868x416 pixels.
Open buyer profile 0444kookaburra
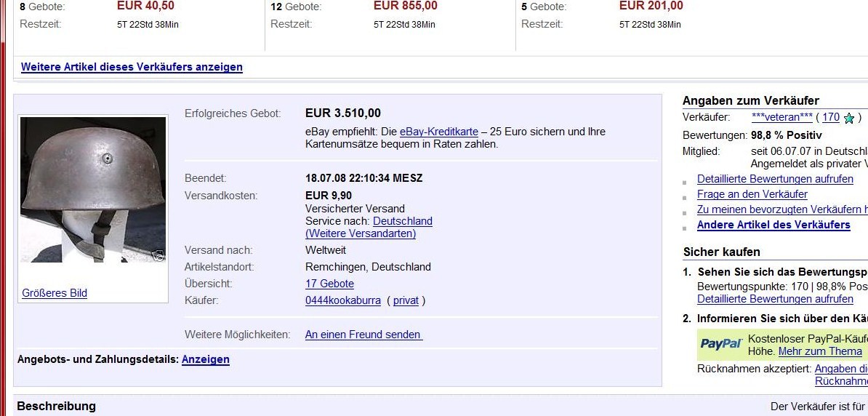tap(342, 300)
